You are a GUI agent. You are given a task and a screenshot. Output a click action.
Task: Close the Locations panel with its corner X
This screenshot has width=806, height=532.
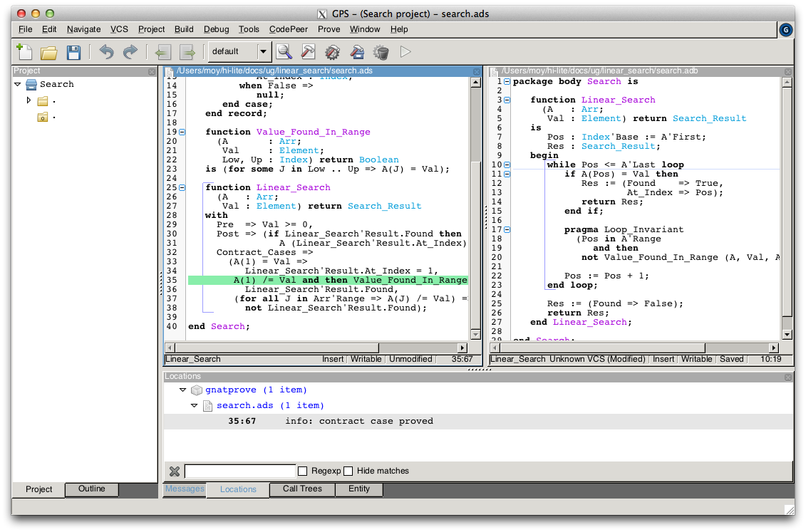[x=788, y=377]
